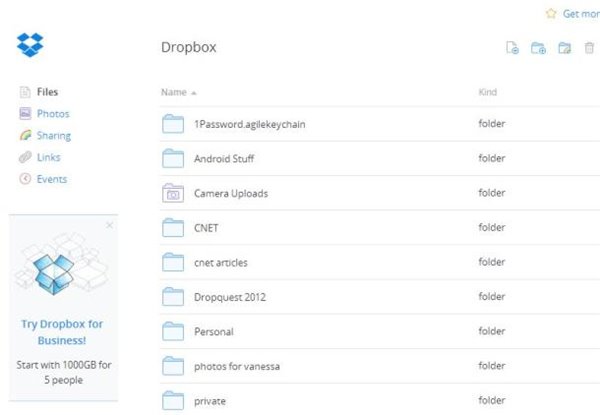Click the New folder icon
This screenshot has height=415, width=600.
pyautogui.click(x=538, y=48)
